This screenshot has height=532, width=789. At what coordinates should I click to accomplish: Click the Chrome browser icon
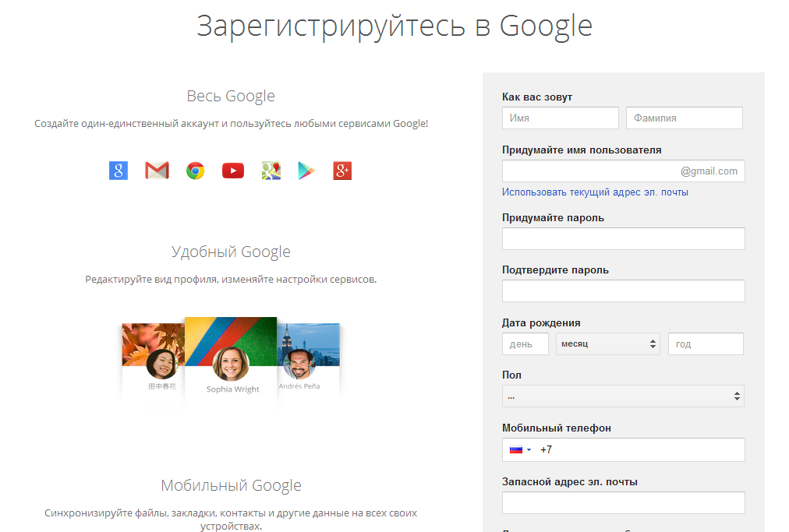coord(195,171)
